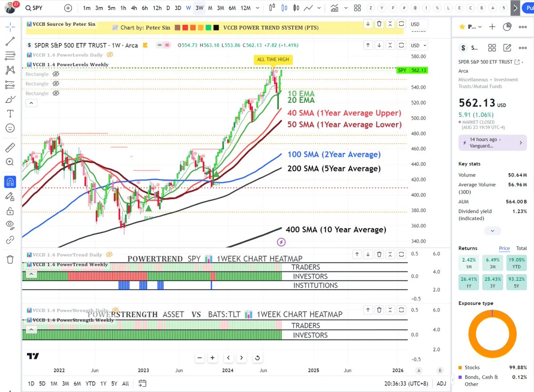Select the crosshair cursor tool

(x=10, y=27)
